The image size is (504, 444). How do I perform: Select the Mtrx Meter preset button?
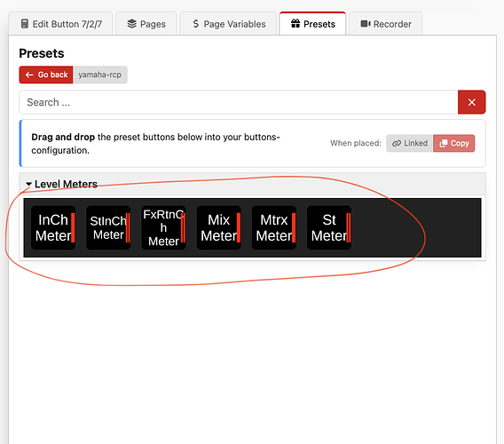click(274, 228)
